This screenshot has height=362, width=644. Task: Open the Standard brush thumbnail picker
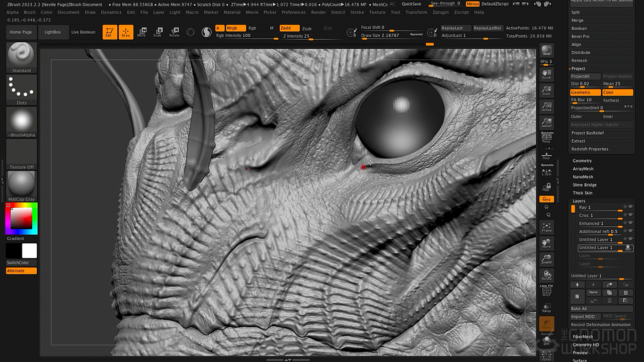pyautogui.click(x=21, y=55)
